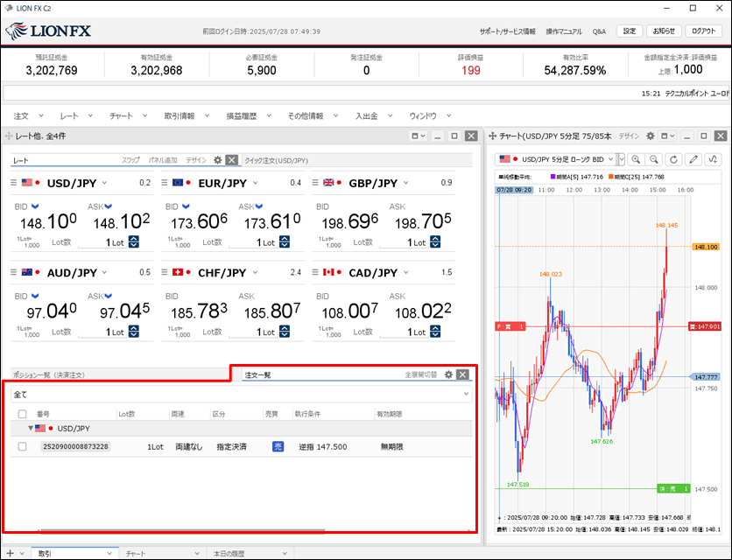Select the pencil drawing tool on chart
The image size is (732, 560).
tap(693, 159)
